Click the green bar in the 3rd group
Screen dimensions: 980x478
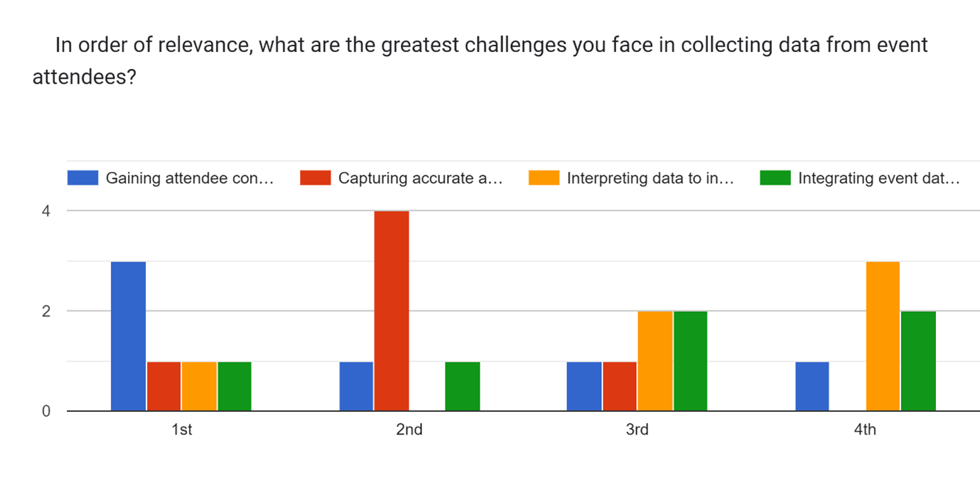point(690,361)
